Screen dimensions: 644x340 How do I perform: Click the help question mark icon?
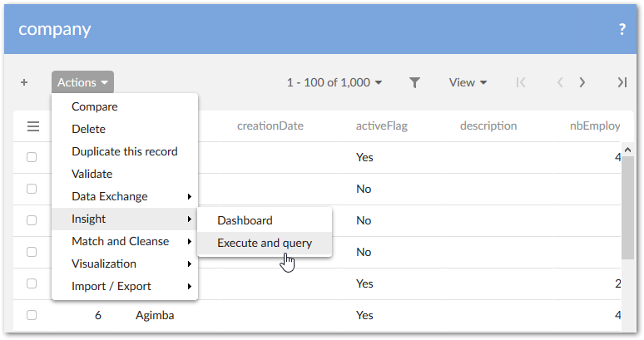622,29
